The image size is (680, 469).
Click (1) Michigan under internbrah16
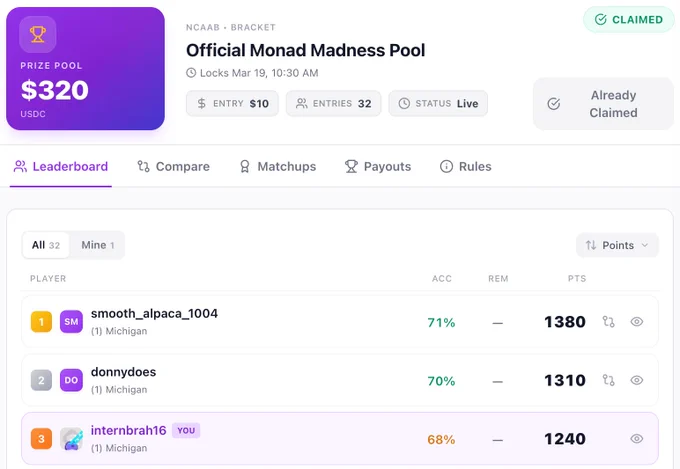[119, 448]
